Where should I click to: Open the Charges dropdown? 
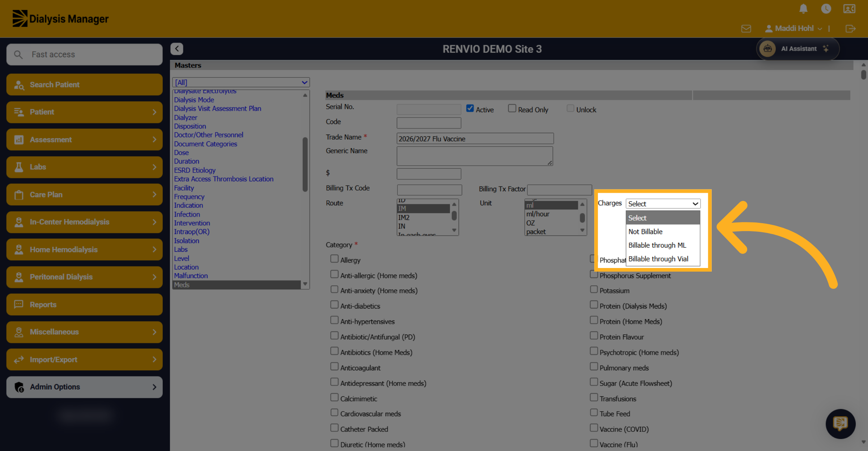(x=663, y=204)
